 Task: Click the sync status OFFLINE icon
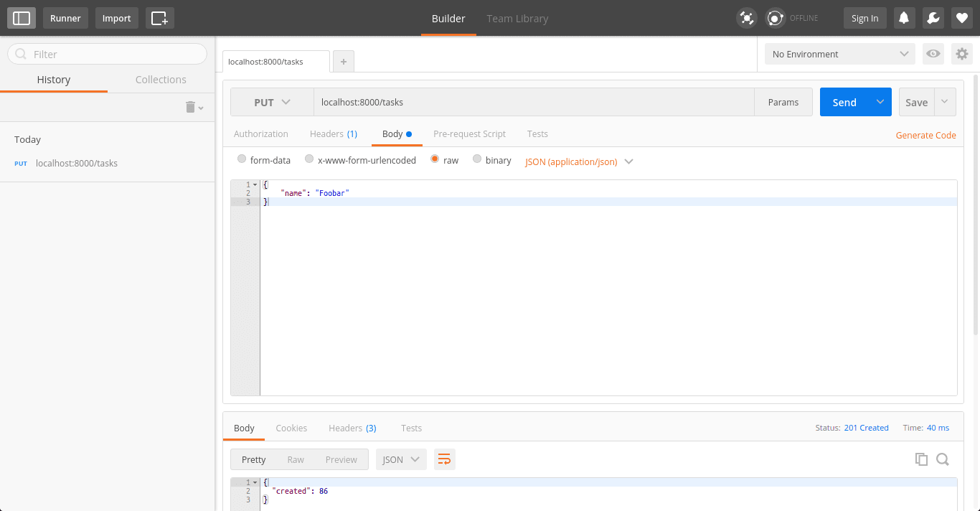click(775, 18)
